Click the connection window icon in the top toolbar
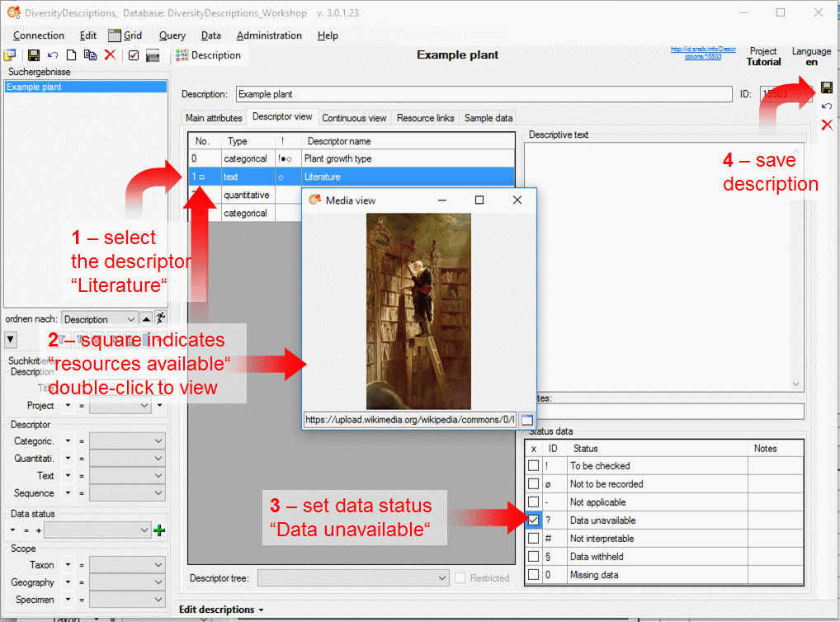The image size is (840, 622). pos(10,55)
